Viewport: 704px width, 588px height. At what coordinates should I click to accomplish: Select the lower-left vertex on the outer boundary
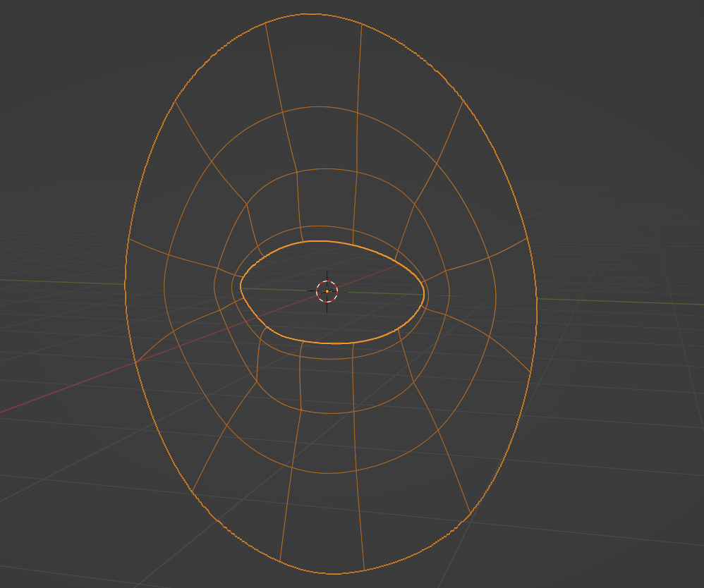(x=192, y=494)
